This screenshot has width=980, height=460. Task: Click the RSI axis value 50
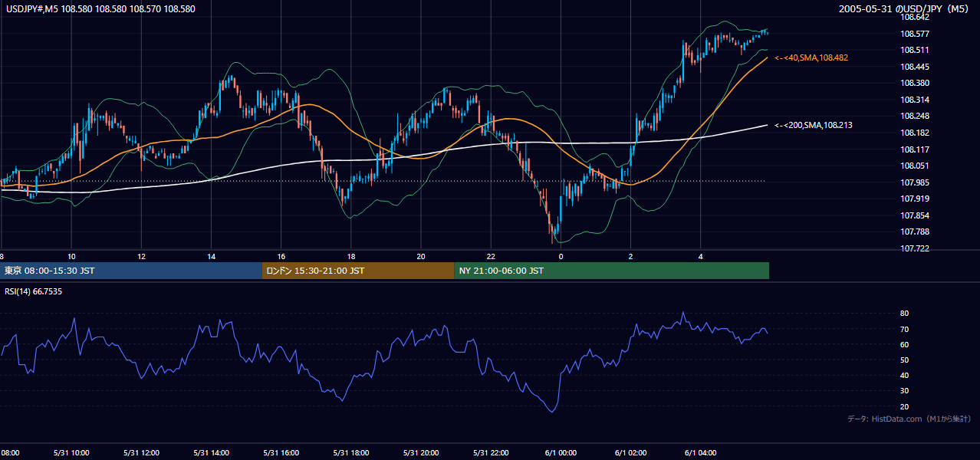(x=905, y=360)
